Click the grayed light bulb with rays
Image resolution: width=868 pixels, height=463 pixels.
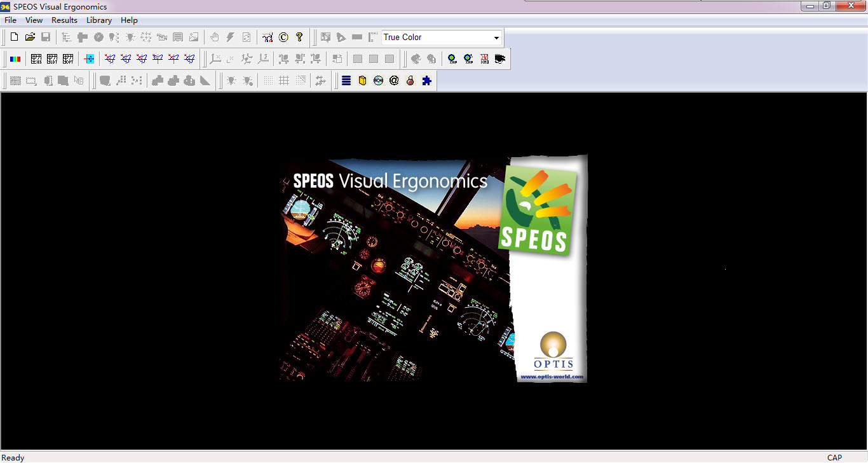pyautogui.click(x=130, y=38)
